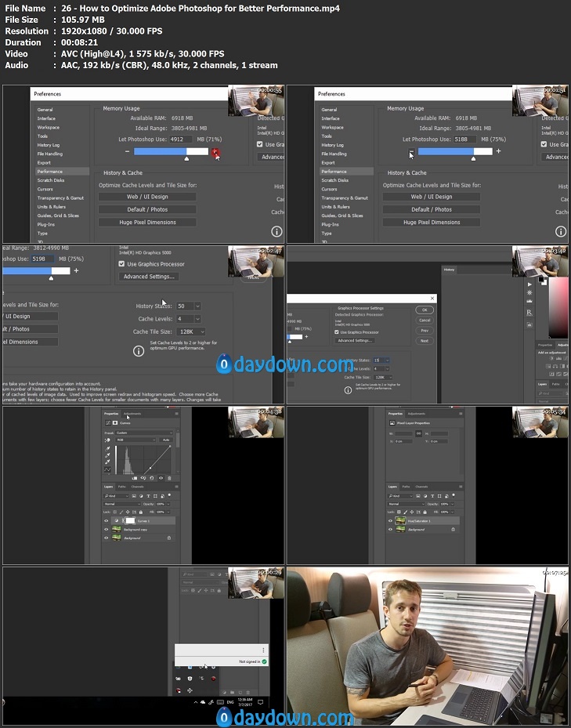Image resolution: width=571 pixels, height=728 pixels.
Task: Click the clip-to-layer icon in the Curves Properties panel
Action: click(x=135, y=478)
